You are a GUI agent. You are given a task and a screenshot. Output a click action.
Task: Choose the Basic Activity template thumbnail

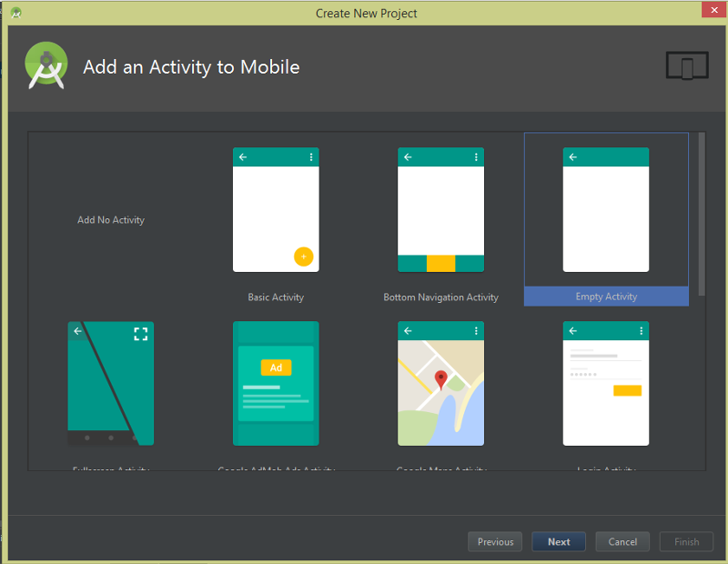276,210
